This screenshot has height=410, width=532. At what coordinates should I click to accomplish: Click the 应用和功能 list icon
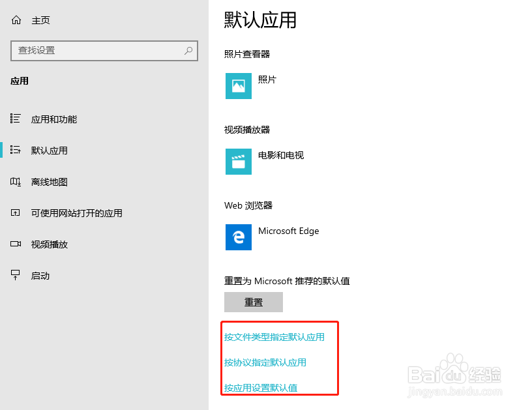pos(15,119)
